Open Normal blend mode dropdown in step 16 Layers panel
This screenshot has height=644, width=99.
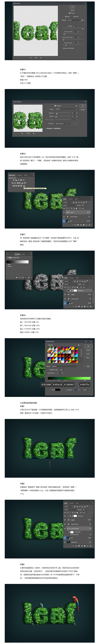tap(69, 205)
